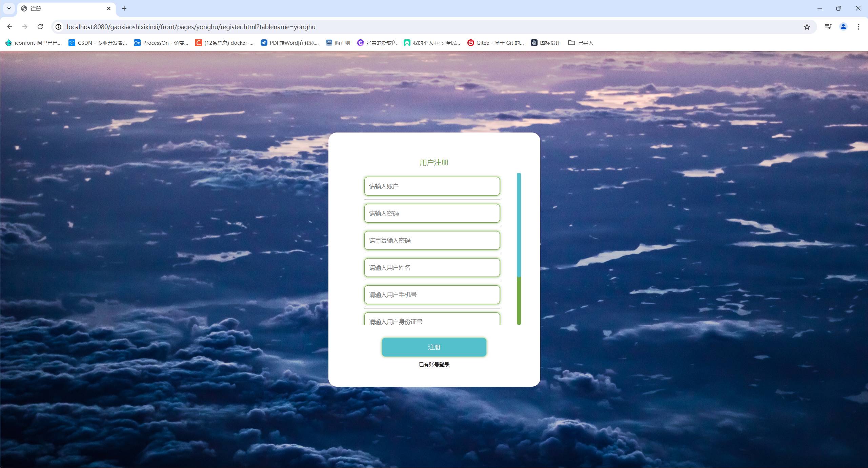The image size is (868, 468).
Task: Open the Chrome three-dot menu
Action: click(x=859, y=27)
